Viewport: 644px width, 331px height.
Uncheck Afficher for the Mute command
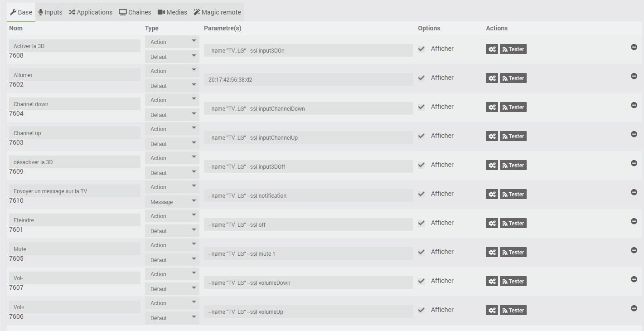point(421,252)
